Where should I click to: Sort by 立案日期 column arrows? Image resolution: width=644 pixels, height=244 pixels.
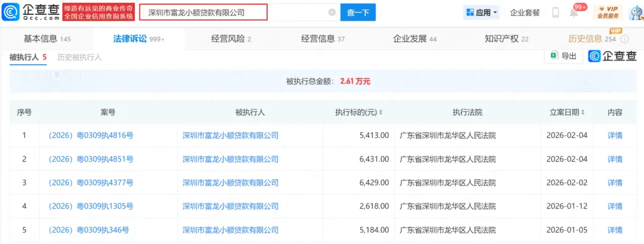(x=583, y=112)
